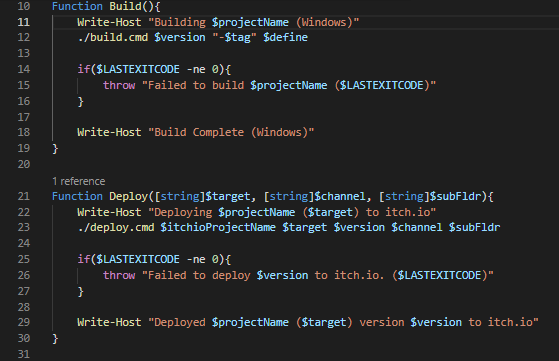Select the word 'Deploy' in the function declaration

click(x=128, y=196)
